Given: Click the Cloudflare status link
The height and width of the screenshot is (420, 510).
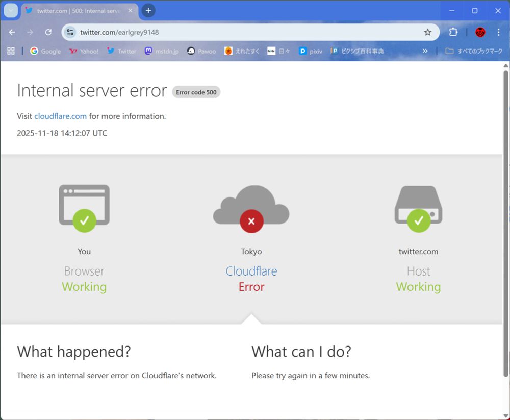Looking at the screenshot, I should pyautogui.click(x=251, y=271).
